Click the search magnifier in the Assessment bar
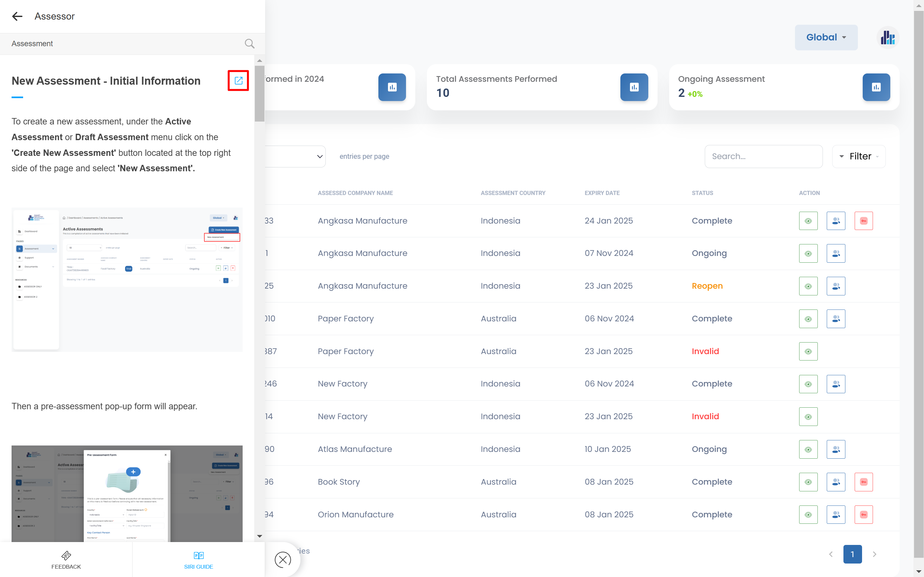Image resolution: width=924 pixels, height=577 pixels. (249, 44)
